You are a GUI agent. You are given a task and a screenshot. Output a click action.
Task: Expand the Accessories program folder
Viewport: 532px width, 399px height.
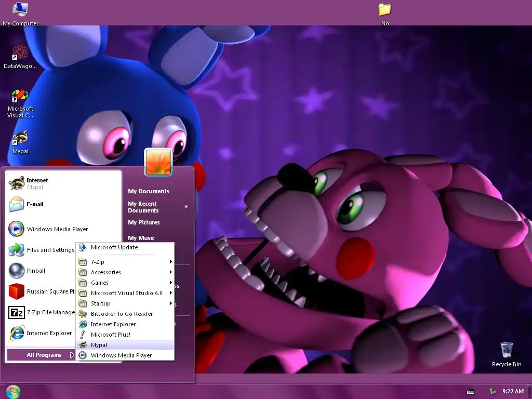(x=125, y=272)
